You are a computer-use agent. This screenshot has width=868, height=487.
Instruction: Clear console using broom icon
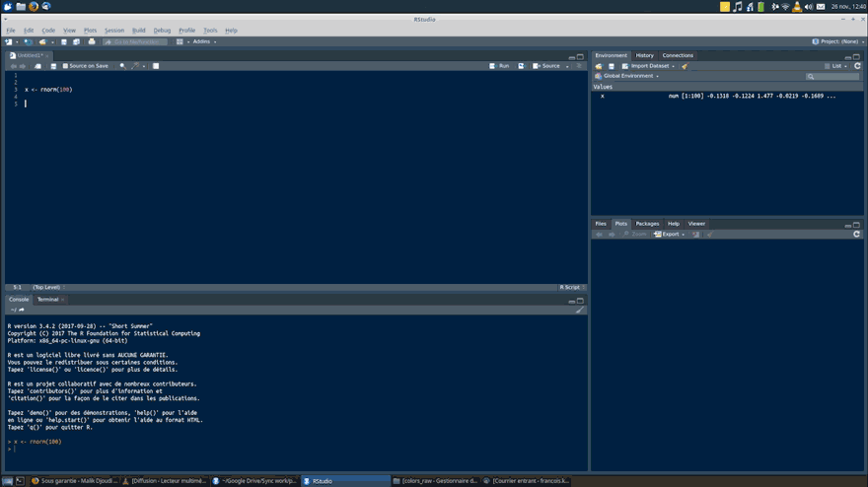point(580,310)
